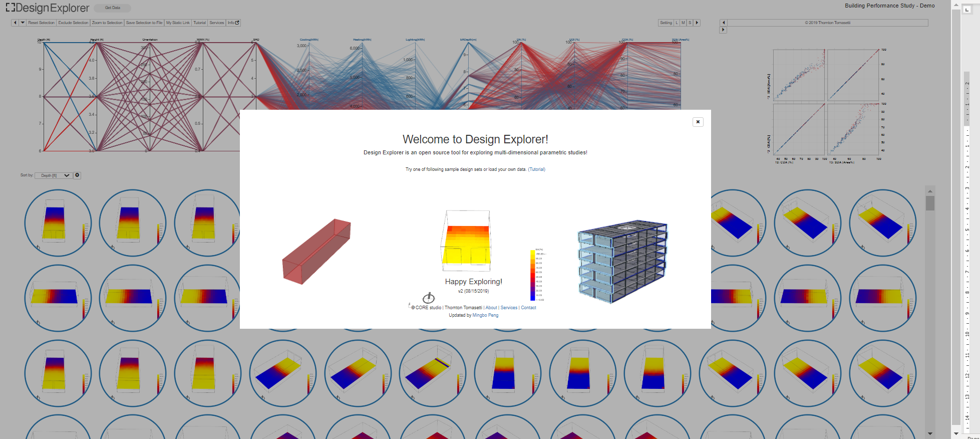The image size is (980, 439).
Task: Open the About link in dialog footer
Action: tap(491, 308)
